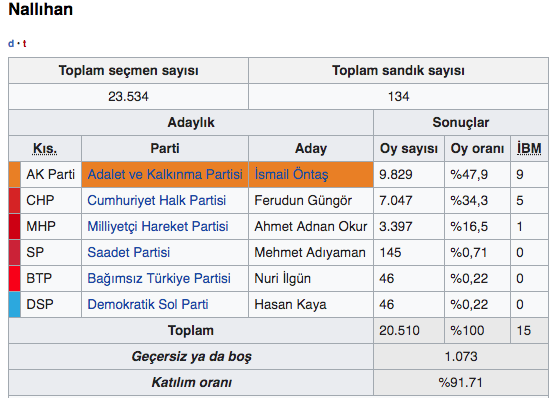This screenshot has height=398, width=551.
Task: Click the BTP row color cell
Action: coord(15,278)
